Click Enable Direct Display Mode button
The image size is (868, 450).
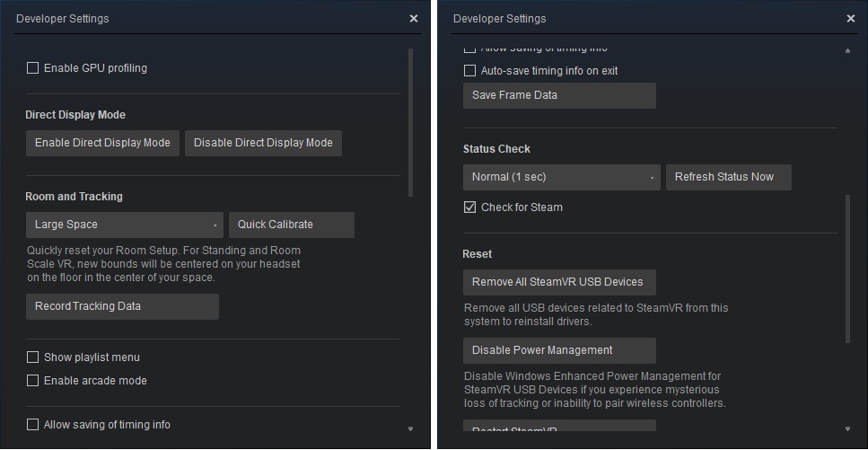point(102,143)
